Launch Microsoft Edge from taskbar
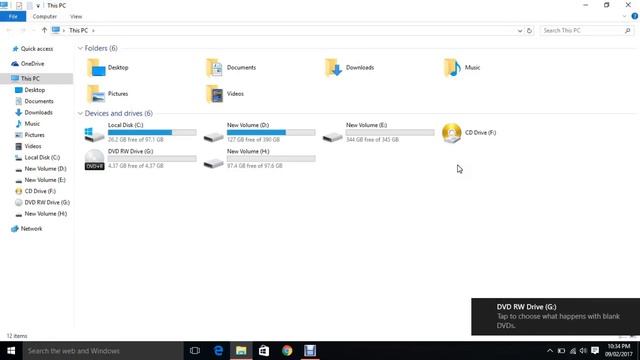The height and width of the screenshot is (360, 640). tap(218, 351)
